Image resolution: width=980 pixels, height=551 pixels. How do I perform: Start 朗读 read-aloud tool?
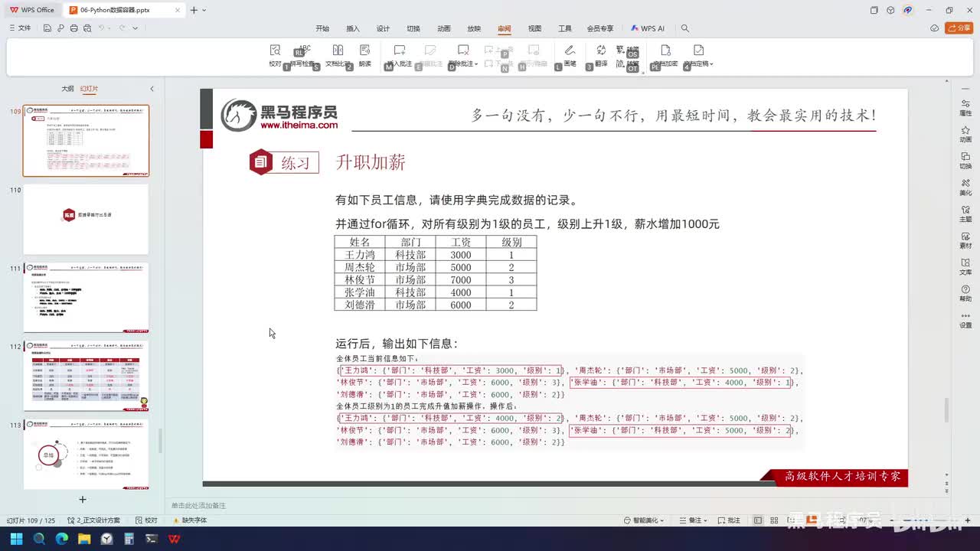click(364, 55)
